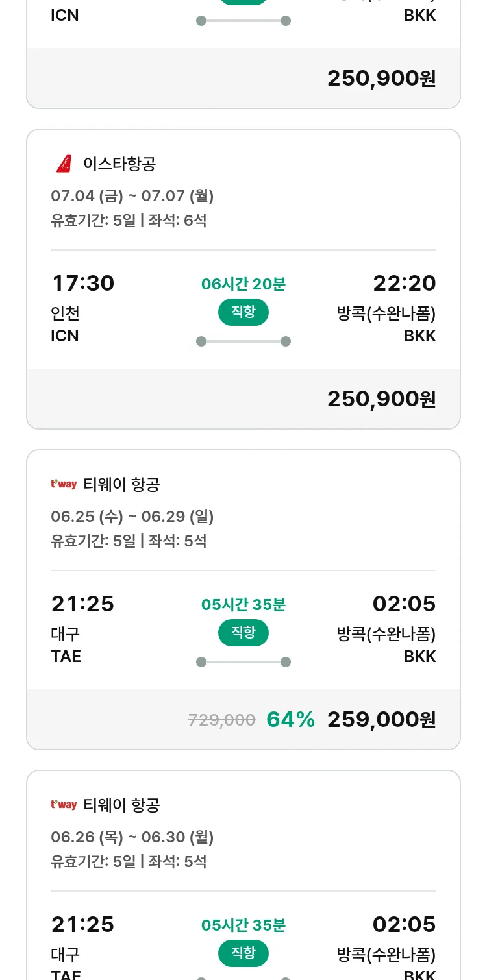Click route line on 06.25 t'way flight

[x=243, y=662]
